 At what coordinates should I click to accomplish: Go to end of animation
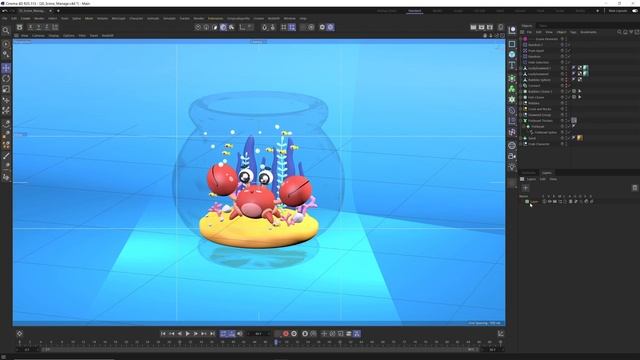[x=212, y=333]
